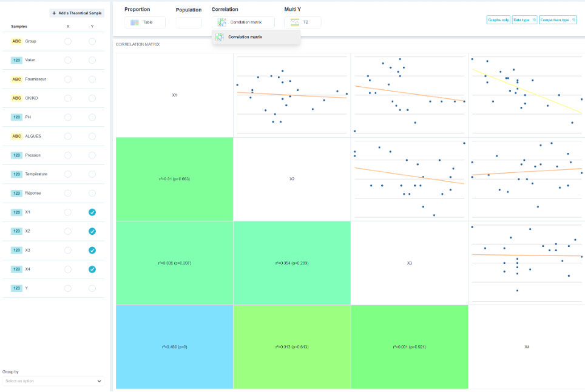The width and height of the screenshot is (585, 392).
Task: Click the ABC icon next to ALGUES
Action: [x=16, y=136]
